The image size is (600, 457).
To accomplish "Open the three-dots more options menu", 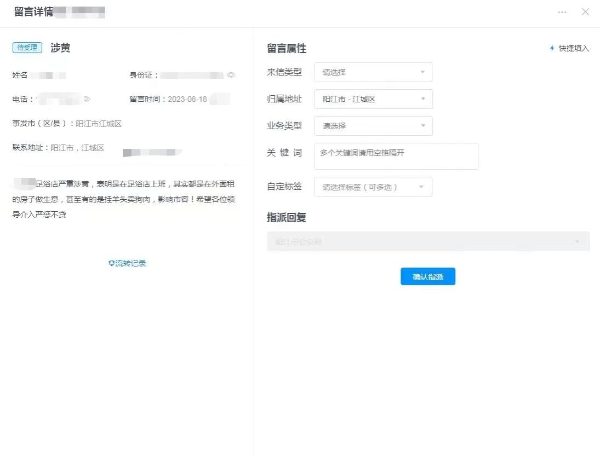I will coord(562,12).
